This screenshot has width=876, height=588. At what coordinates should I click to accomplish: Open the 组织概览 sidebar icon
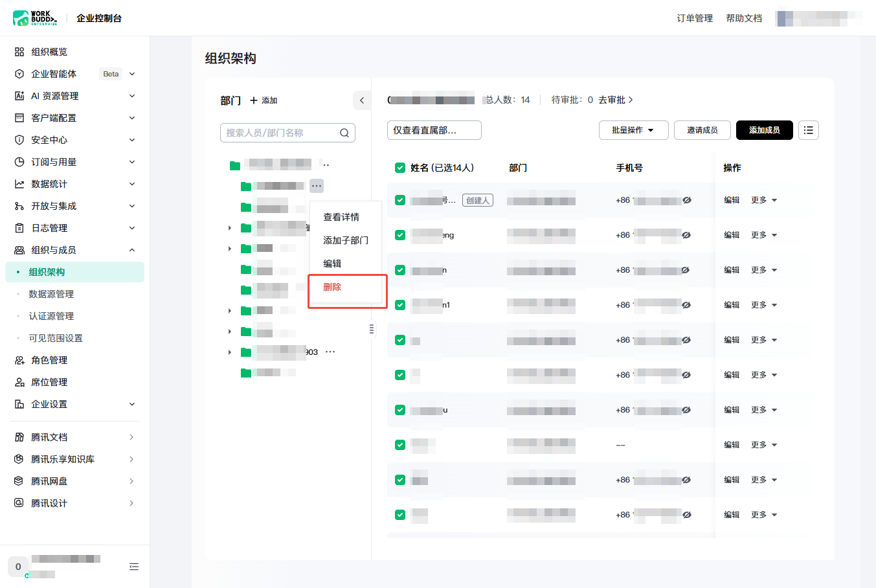tap(19, 52)
